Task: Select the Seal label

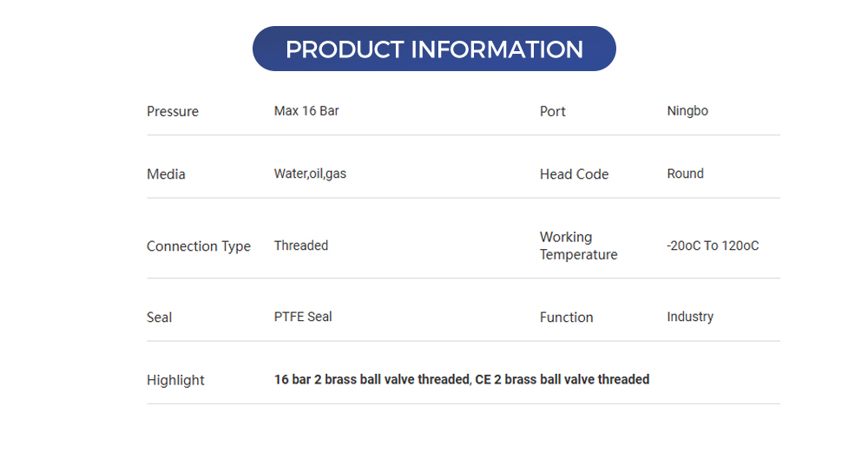Action: 160,318
